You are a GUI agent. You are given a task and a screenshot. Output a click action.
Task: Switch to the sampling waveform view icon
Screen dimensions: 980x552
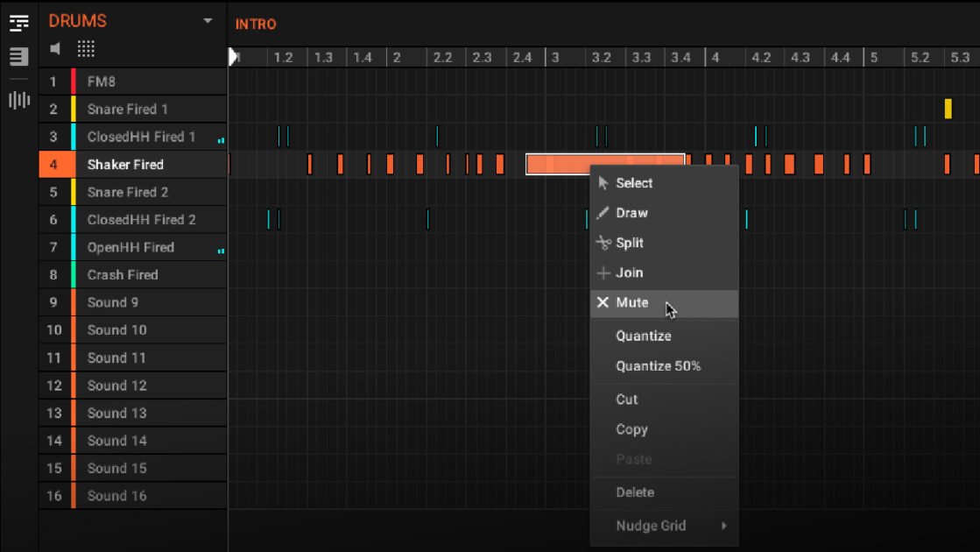tap(18, 99)
